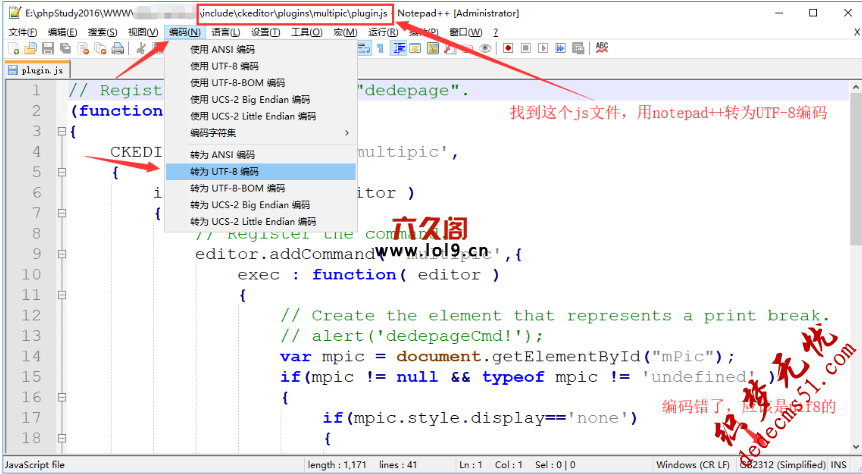862x474 pixels.
Task: Click the New file toolbar icon
Action: [x=14, y=48]
